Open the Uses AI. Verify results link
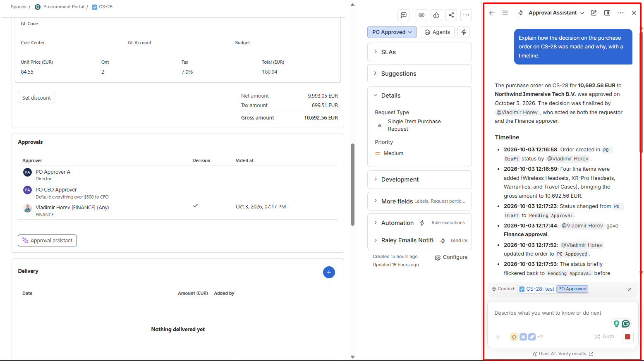 [563, 354]
